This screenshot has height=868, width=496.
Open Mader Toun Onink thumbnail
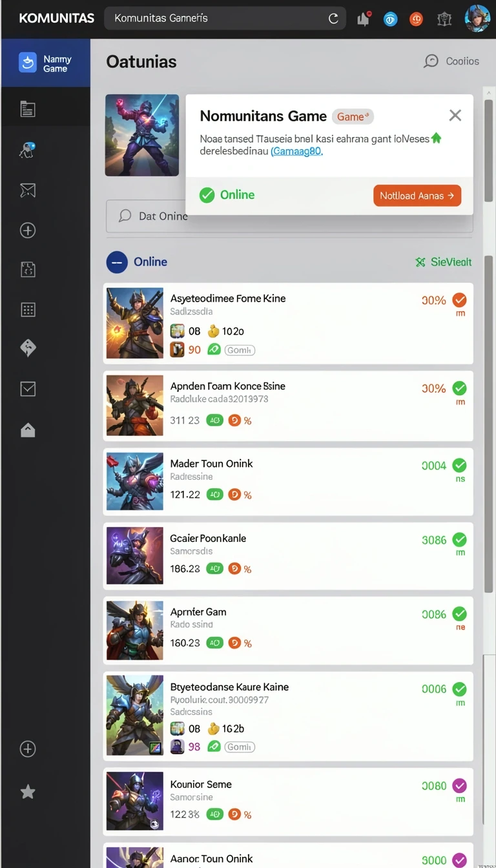click(135, 482)
